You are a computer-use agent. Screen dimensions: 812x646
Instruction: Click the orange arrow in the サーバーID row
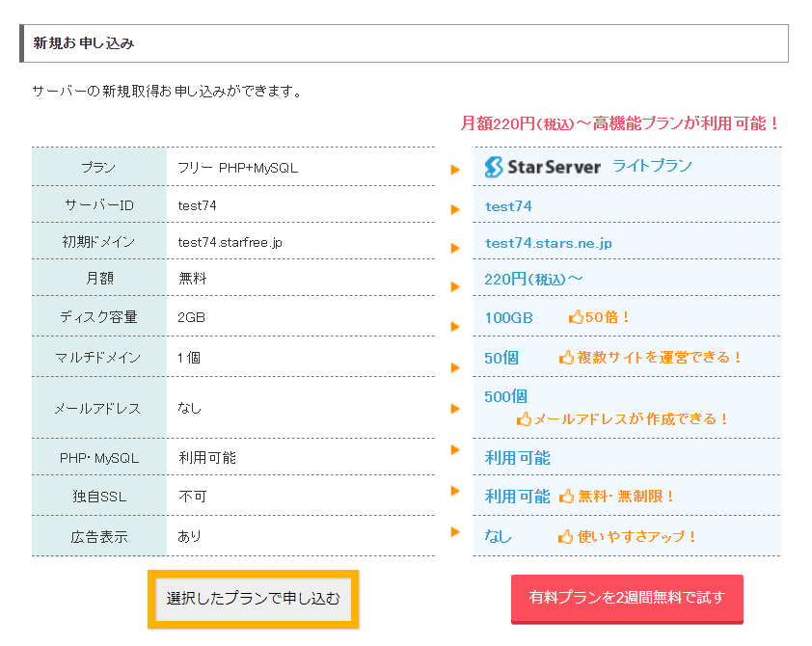coord(455,209)
